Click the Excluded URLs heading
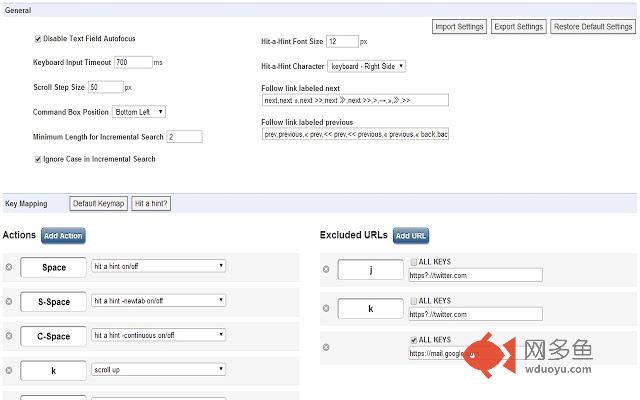The width and height of the screenshot is (640, 400). pyautogui.click(x=353, y=235)
